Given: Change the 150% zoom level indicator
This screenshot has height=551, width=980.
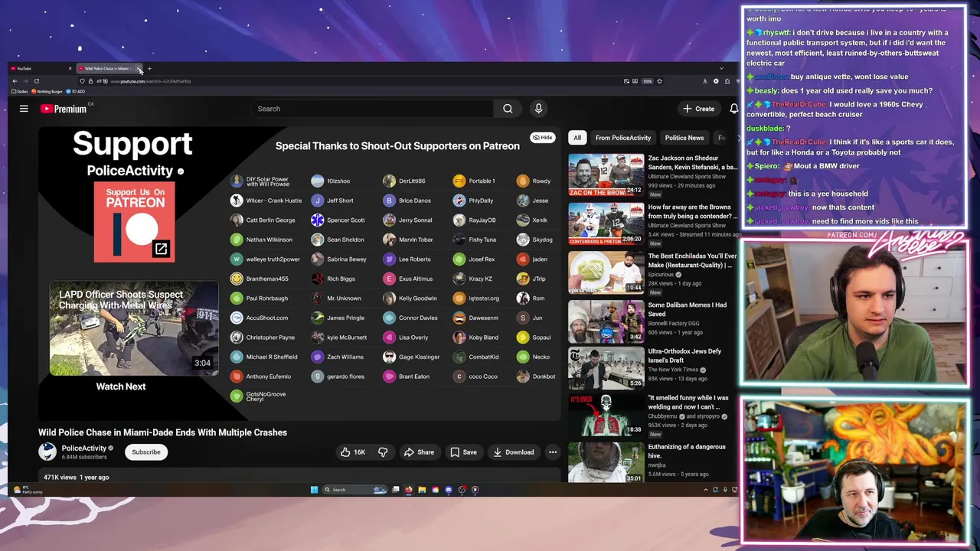Looking at the screenshot, I should [647, 81].
